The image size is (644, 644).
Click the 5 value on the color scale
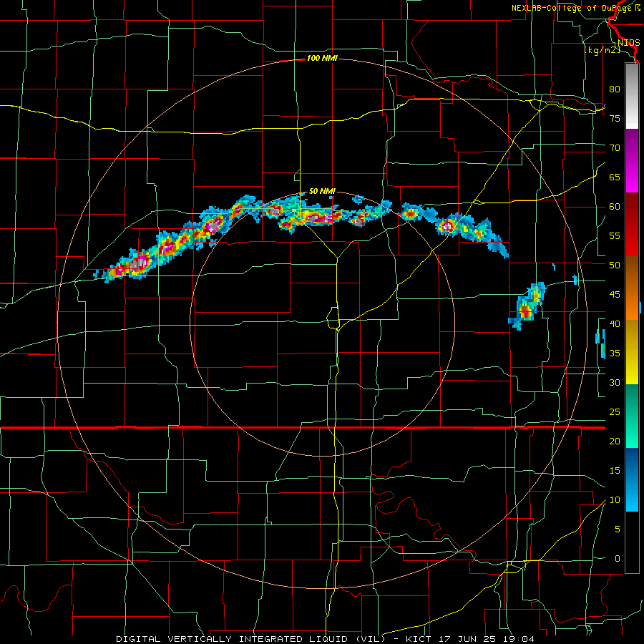click(x=618, y=530)
